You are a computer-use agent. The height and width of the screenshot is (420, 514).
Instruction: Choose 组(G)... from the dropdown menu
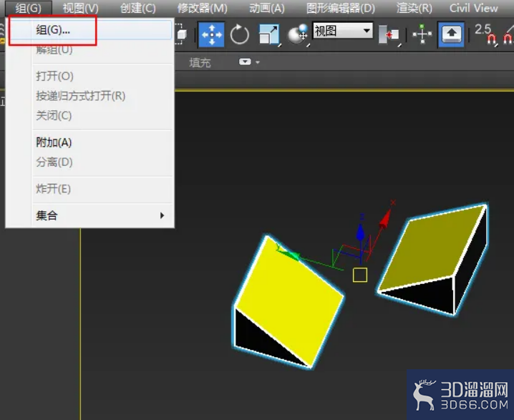click(x=90, y=30)
